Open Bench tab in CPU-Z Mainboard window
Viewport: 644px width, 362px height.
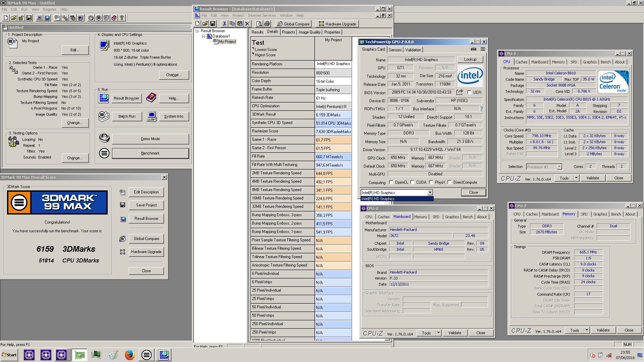(x=468, y=217)
